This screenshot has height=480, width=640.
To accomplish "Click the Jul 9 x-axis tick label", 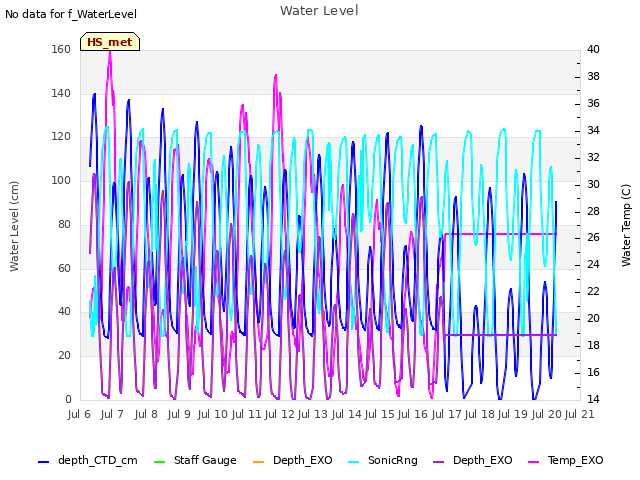I will coord(179,414).
